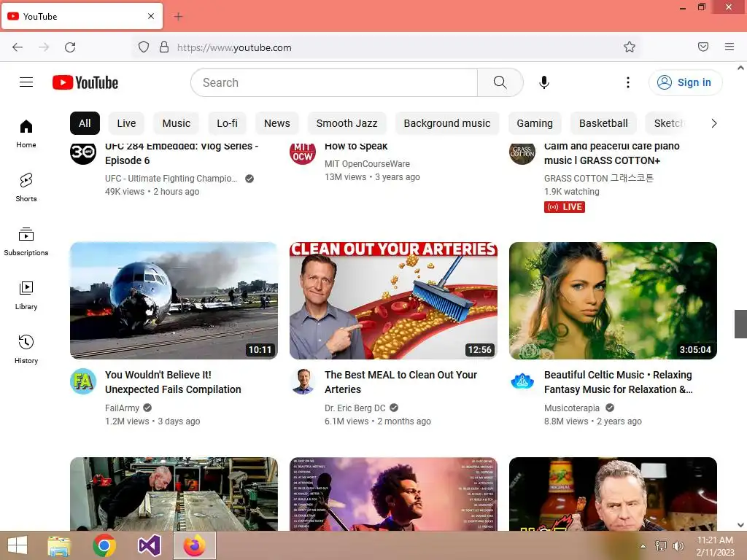Open the Firefox application menu
Screen dimensions: 747x560
point(729,47)
